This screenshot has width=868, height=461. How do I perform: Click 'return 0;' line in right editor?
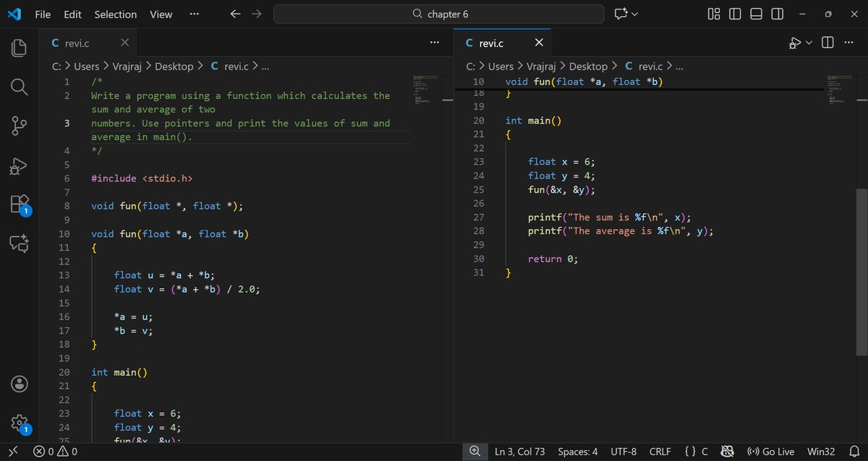(x=553, y=259)
